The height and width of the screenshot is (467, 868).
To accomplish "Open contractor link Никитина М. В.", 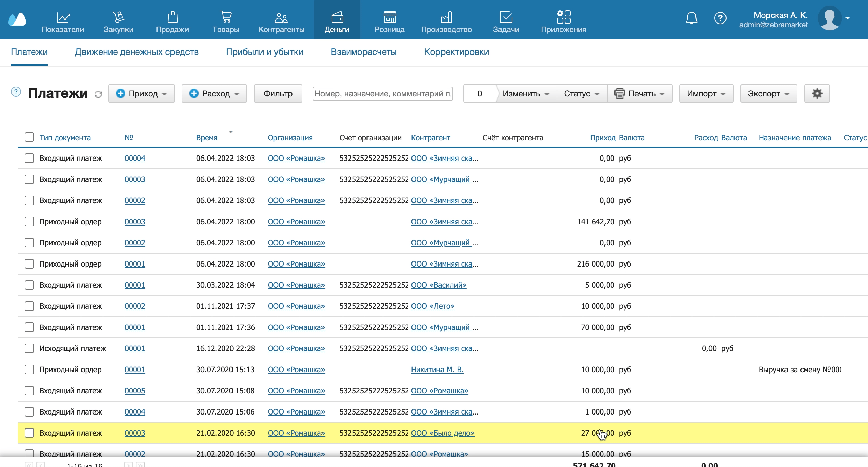I will click(x=437, y=370).
